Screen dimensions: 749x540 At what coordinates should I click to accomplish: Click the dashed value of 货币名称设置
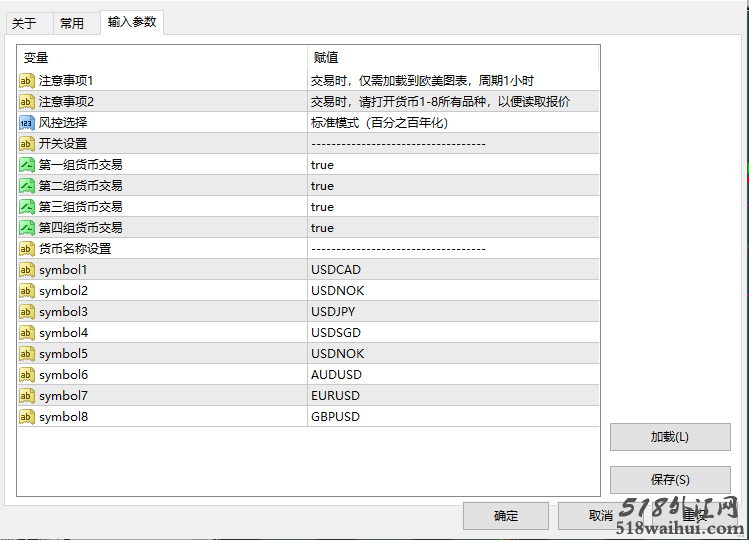(x=398, y=249)
